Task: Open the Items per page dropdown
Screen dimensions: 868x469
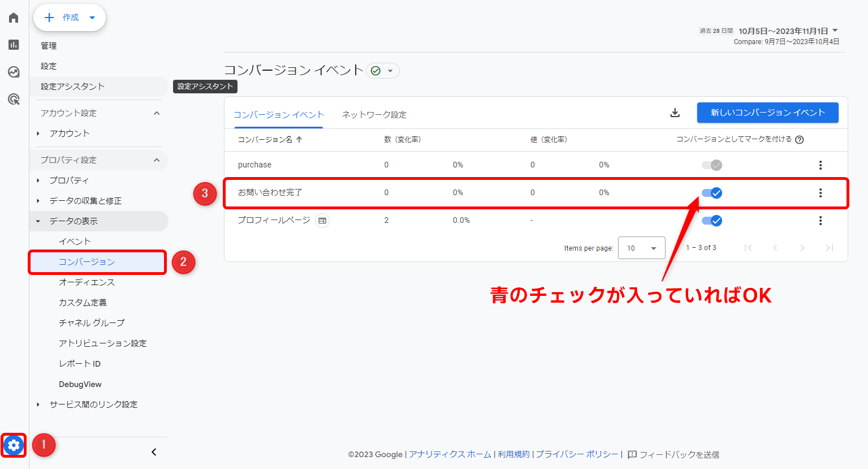Action: point(641,248)
